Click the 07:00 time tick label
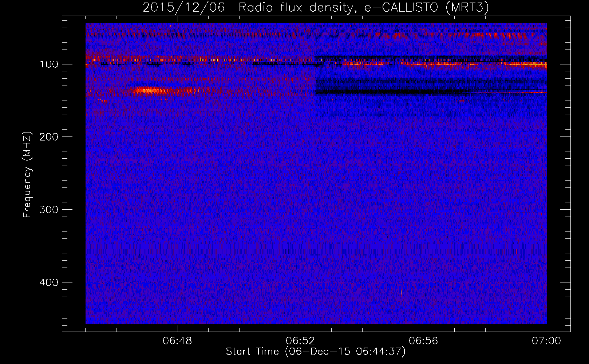 [x=546, y=341]
